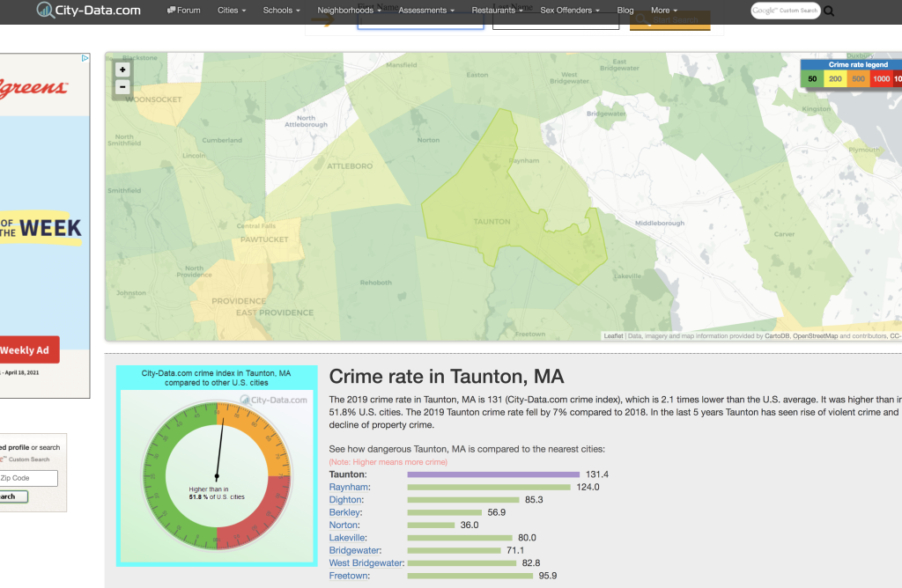Expand the More menu

pos(664,11)
